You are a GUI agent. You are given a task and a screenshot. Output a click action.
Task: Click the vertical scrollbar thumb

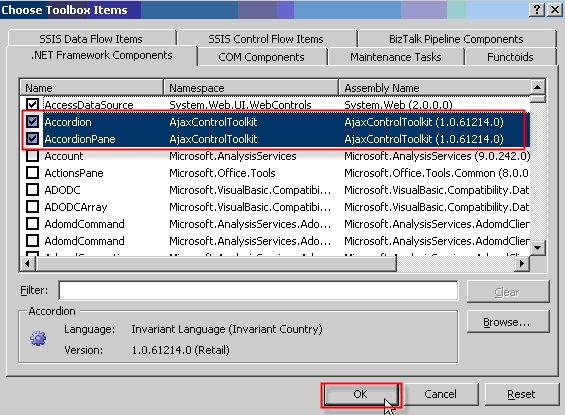tap(538, 99)
